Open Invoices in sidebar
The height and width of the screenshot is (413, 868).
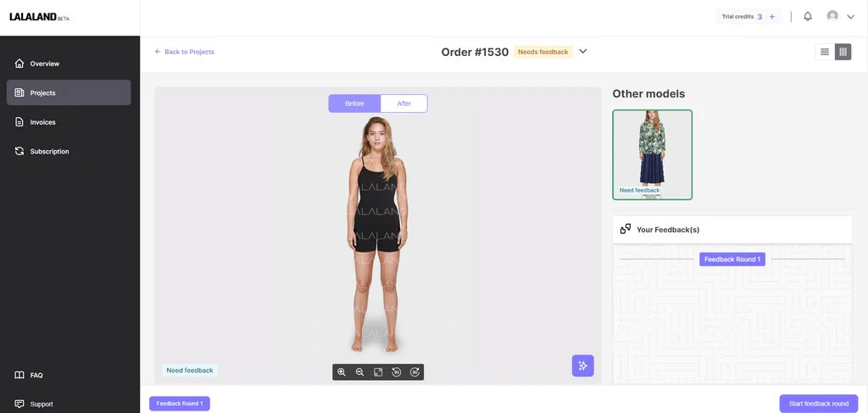(x=69, y=122)
